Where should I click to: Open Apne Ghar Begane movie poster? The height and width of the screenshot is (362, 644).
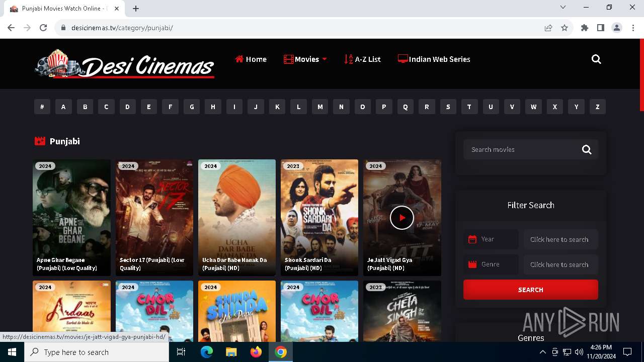(71, 218)
